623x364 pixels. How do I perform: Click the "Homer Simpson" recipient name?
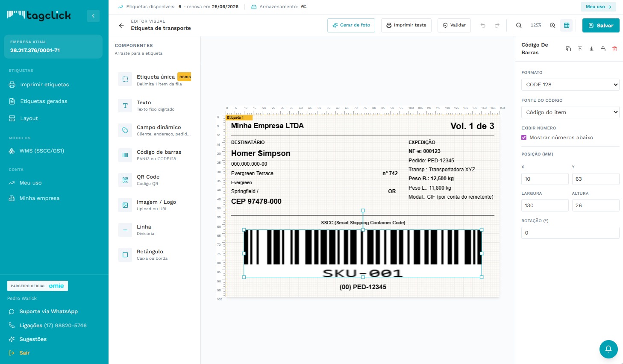pos(261,153)
